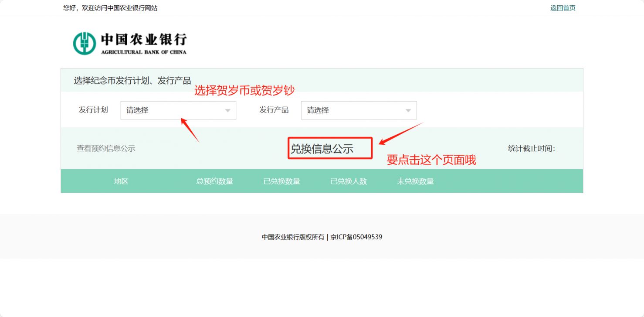Click the 京ICP备05049539 footer text

(356, 237)
